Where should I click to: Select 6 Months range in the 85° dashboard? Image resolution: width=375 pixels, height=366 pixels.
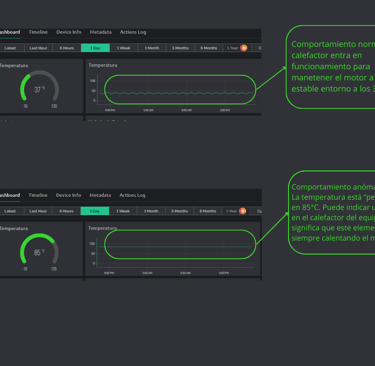coord(208,211)
